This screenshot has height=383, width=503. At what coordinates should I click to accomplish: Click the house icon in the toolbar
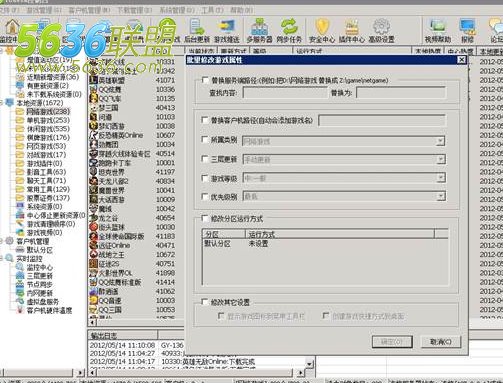pyautogui.click(x=12, y=27)
